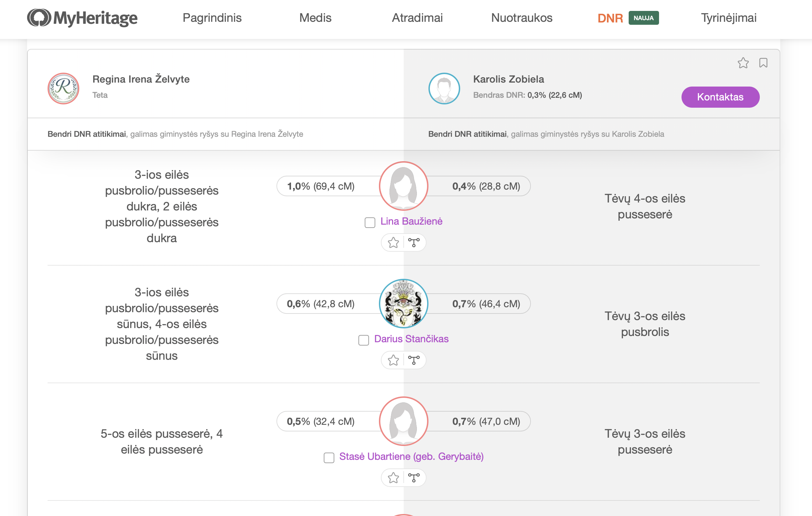The width and height of the screenshot is (812, 516).
Task: Open family tree icon for Stasė Ubartiene
Action: click(x=414, y=478)
